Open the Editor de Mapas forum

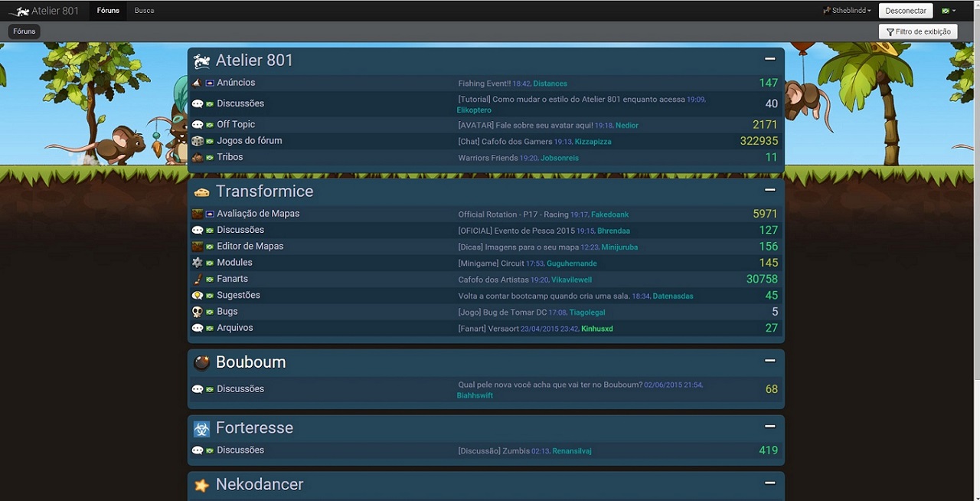pyautogui.click(x=250, y=247)
